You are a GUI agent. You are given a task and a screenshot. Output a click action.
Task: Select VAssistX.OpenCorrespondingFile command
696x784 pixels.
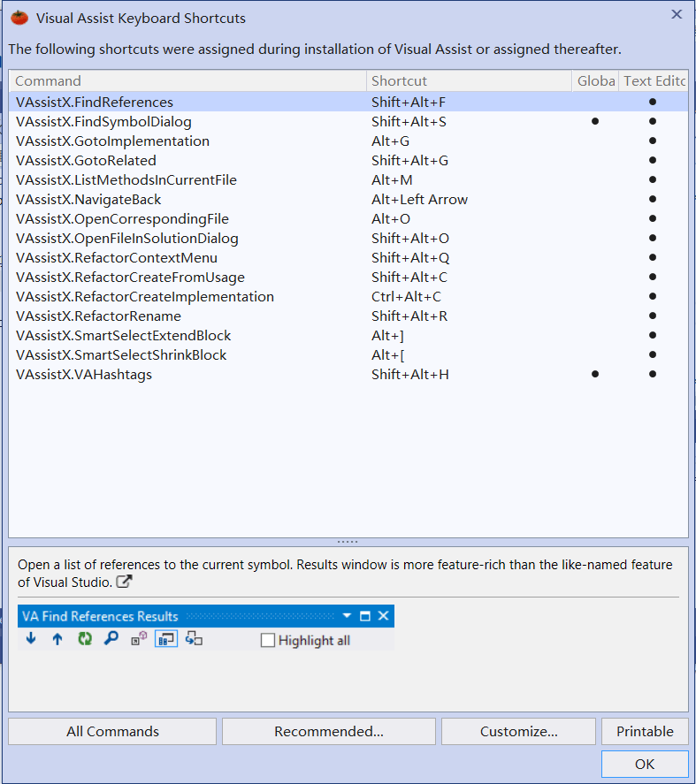pyautogui.click(x=122, y=219)
